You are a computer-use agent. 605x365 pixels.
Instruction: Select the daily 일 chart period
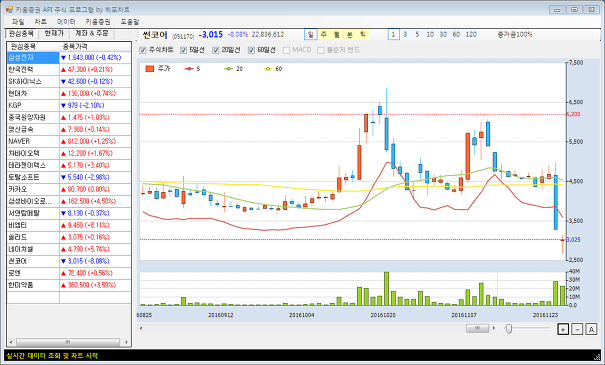point(311,34)
